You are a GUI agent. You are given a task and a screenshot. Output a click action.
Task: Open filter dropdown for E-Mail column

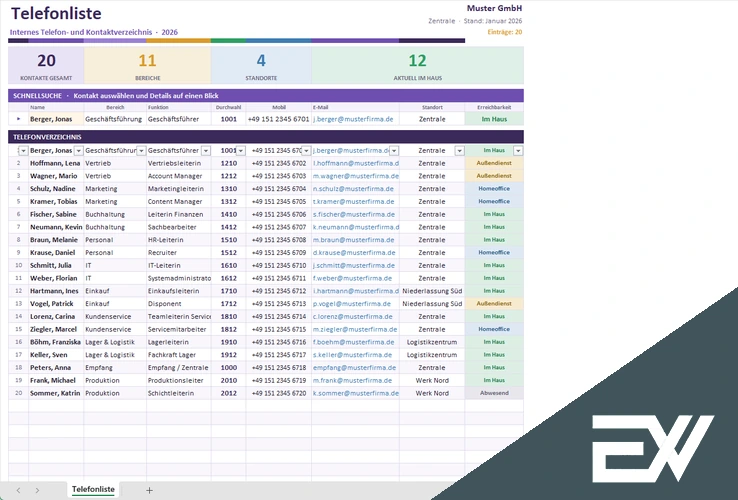pos(394,151)
